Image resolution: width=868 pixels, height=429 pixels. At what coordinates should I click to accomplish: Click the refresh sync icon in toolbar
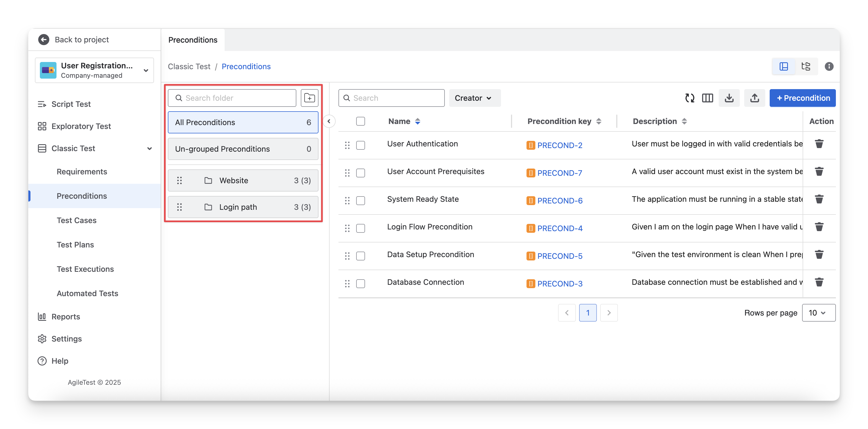689,98
